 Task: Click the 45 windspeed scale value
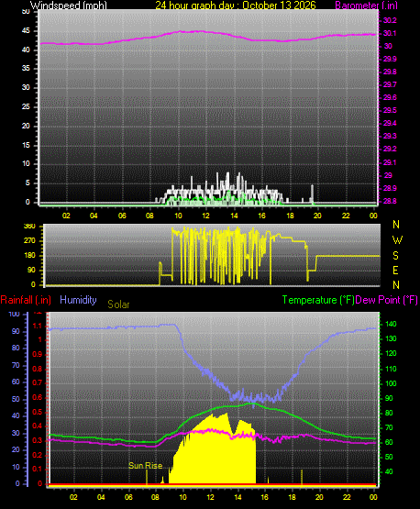26,31
